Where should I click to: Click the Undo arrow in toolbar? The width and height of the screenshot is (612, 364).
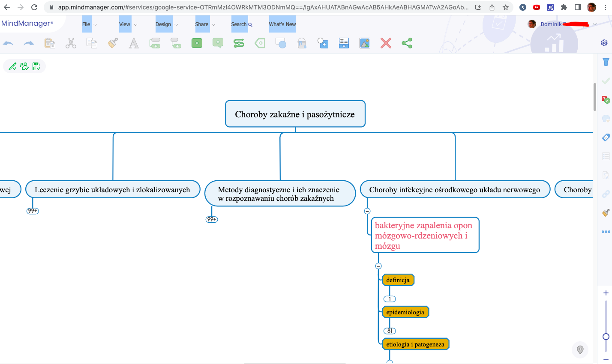[8, 43]
